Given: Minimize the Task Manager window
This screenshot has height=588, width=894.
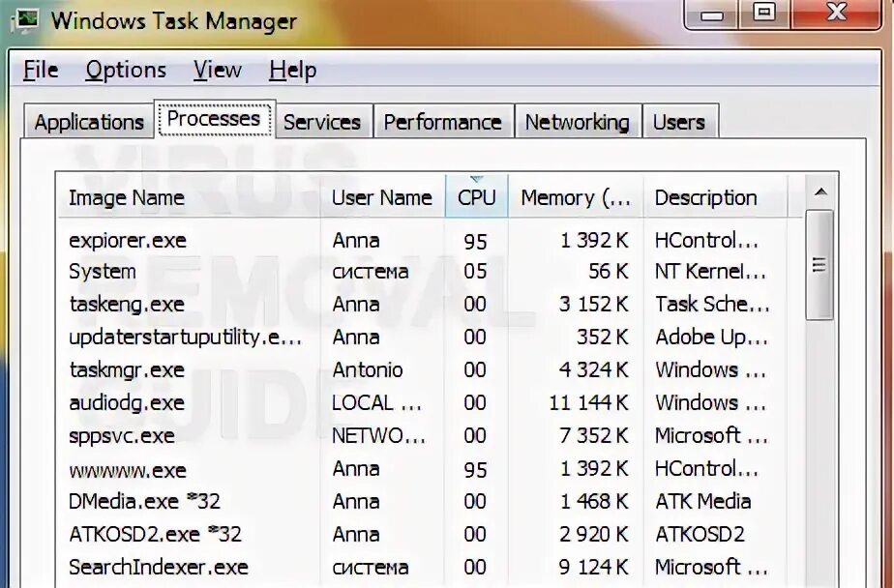Looking at the screenshot, I should tap(711, 14).
